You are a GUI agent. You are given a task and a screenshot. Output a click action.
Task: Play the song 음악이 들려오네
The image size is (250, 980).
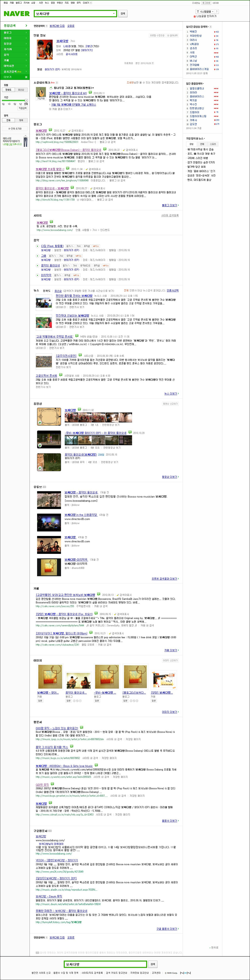37,266
